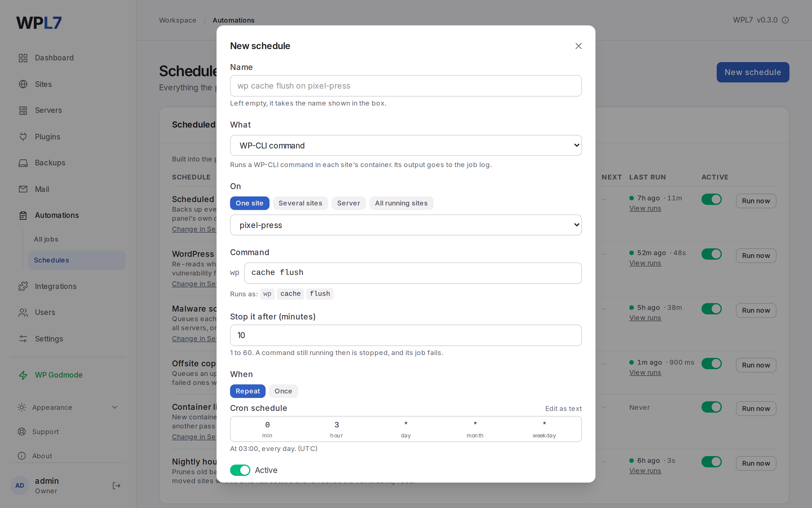Click the New schedule button on page
The width and height of the screenshot is (812, 508).
pyautogui.click(x=753, y=72)
